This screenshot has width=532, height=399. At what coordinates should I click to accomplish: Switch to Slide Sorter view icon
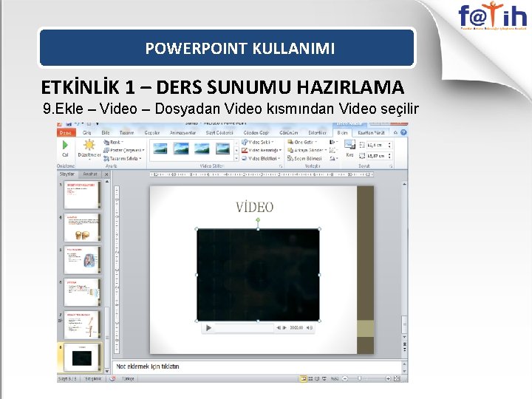(x=310, y=378)
